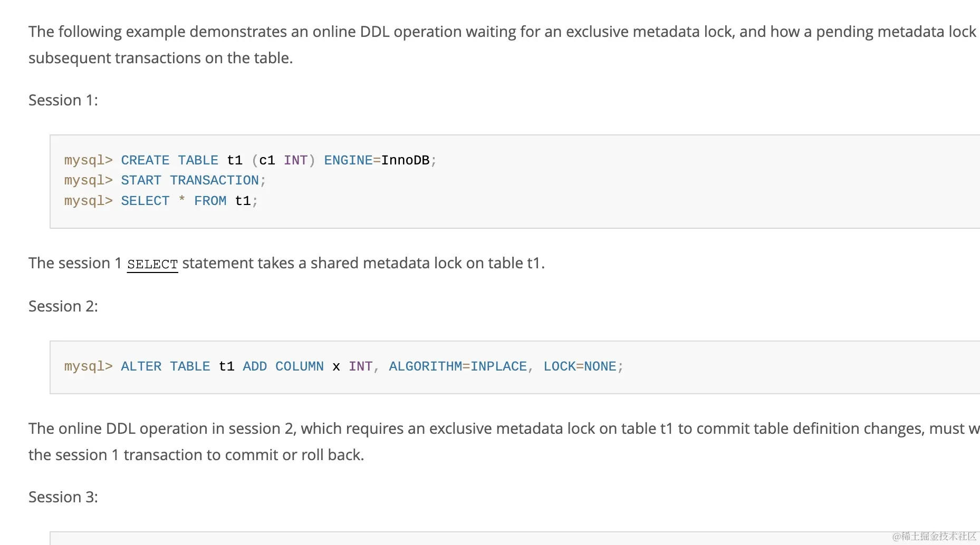The height and width of the screenshot is (545, 980).
Task: Click the CREATE TABLE keyword in code
Action: (x=169, y=160)
